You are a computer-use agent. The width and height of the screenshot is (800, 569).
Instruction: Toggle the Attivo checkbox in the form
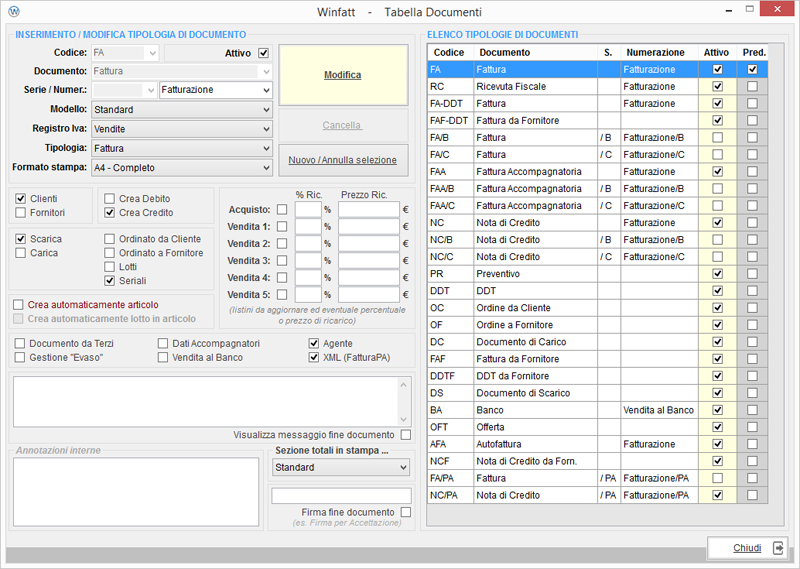(x=263, y=53)
